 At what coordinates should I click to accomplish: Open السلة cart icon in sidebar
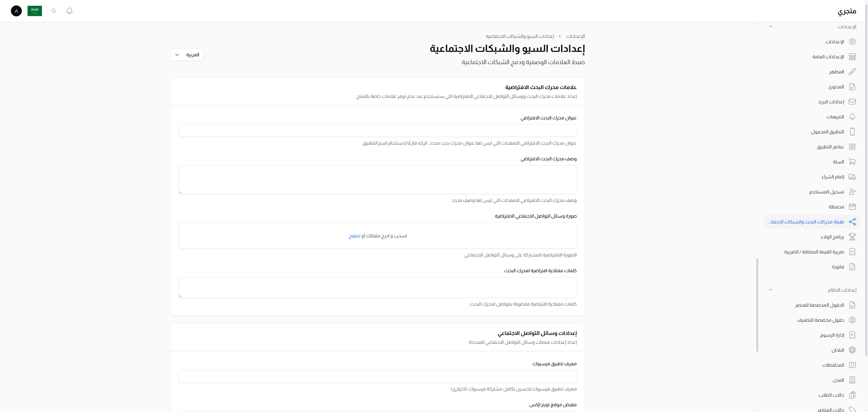853,162
